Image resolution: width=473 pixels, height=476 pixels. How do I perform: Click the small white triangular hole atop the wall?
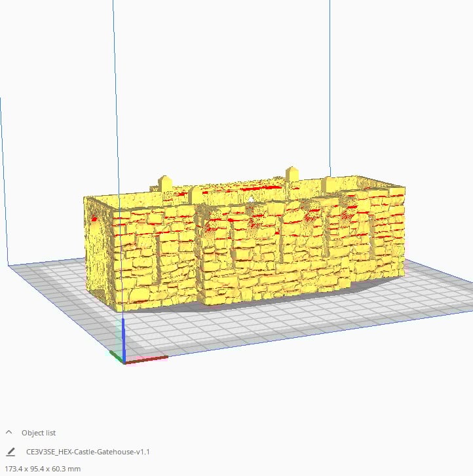click(252, 198)
